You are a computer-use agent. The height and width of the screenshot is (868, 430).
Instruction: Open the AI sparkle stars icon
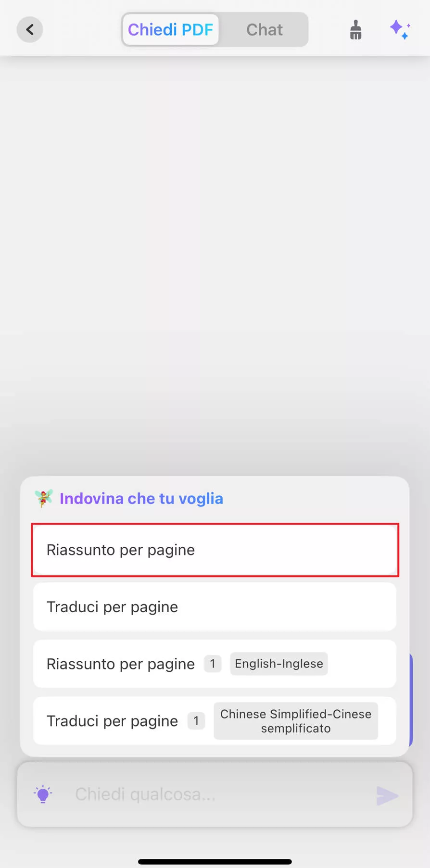[400, 30]
